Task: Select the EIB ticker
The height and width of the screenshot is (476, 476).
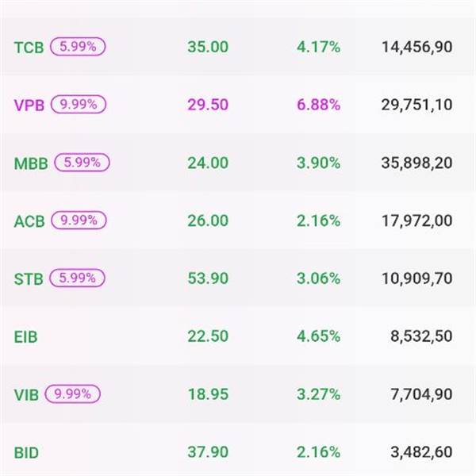Action: pos(26,337)
